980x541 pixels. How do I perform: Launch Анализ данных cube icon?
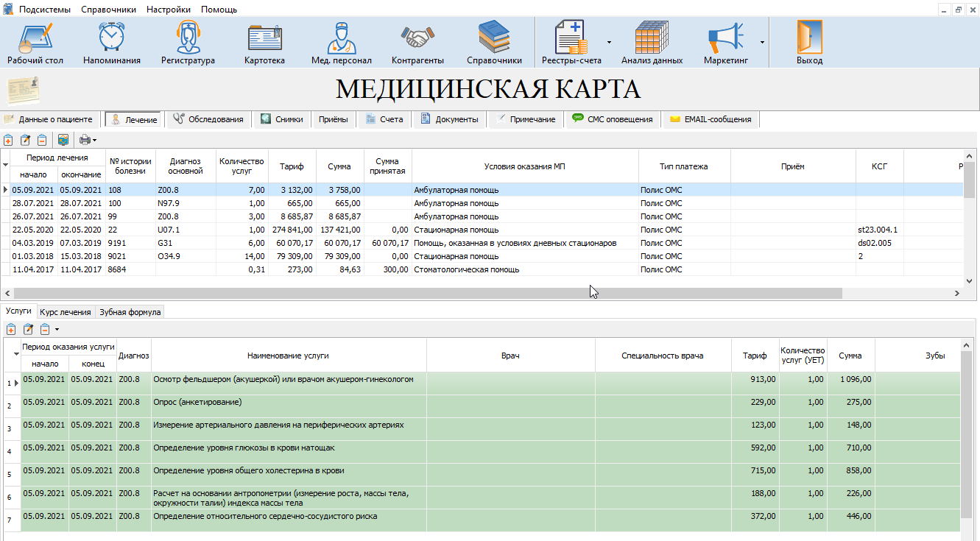652,43
